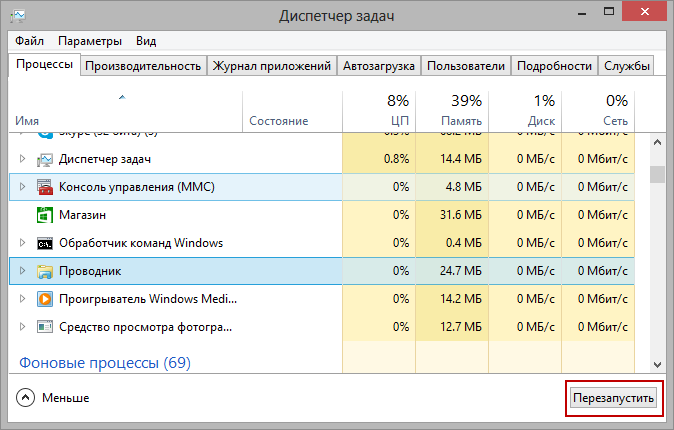This screenshot has height=430, width=674.
Task: Click the scrollbar up arrow
Action: pos(657,142)
